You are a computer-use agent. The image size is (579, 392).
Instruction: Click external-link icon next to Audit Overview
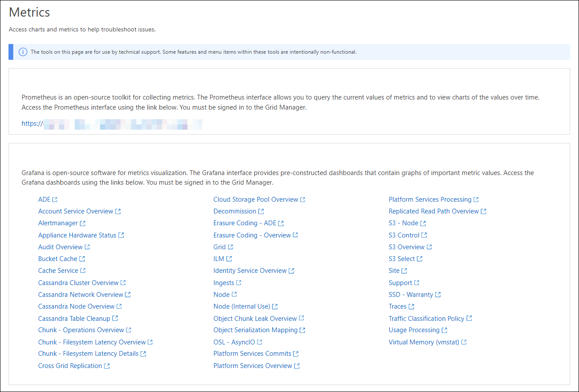coord(87,247)
